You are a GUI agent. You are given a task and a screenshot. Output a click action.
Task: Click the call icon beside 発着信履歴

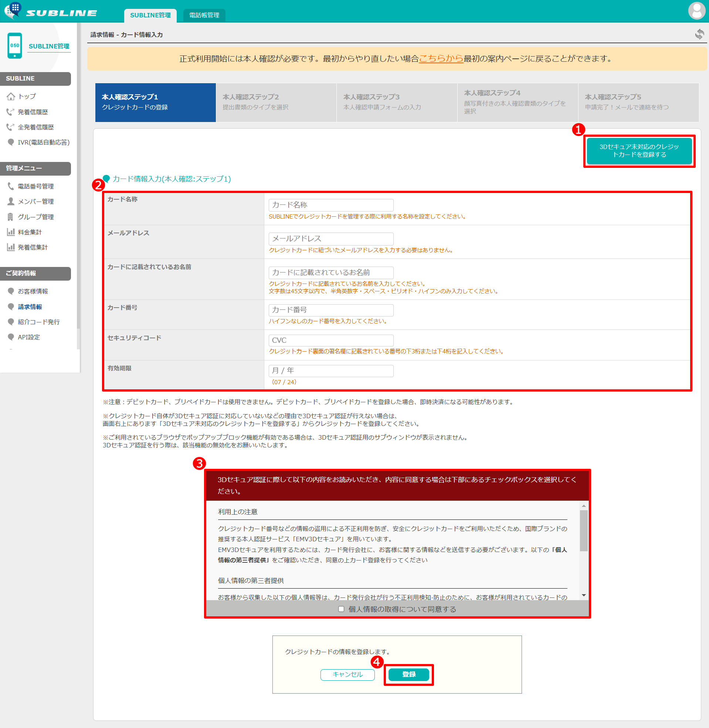10,112
